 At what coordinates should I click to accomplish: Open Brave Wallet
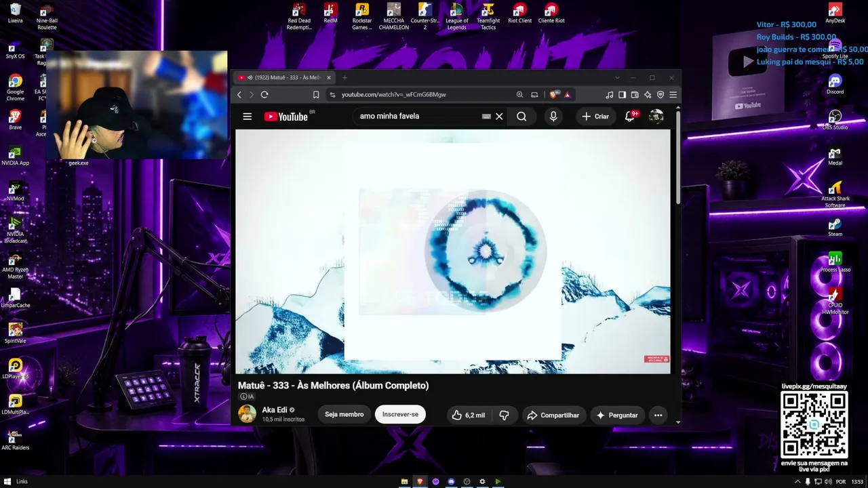pos(635,95)
